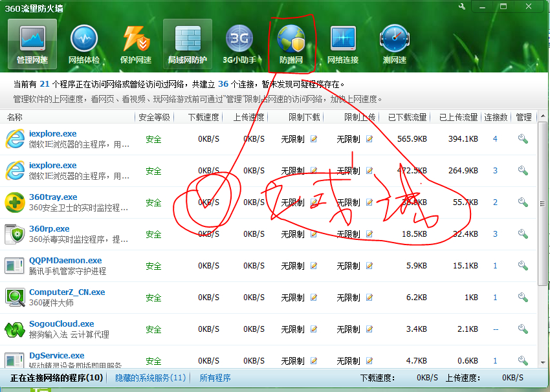Switch to 所有程序 tab
The width and height of the screenshot is (550, 392).
coord(215,378)
